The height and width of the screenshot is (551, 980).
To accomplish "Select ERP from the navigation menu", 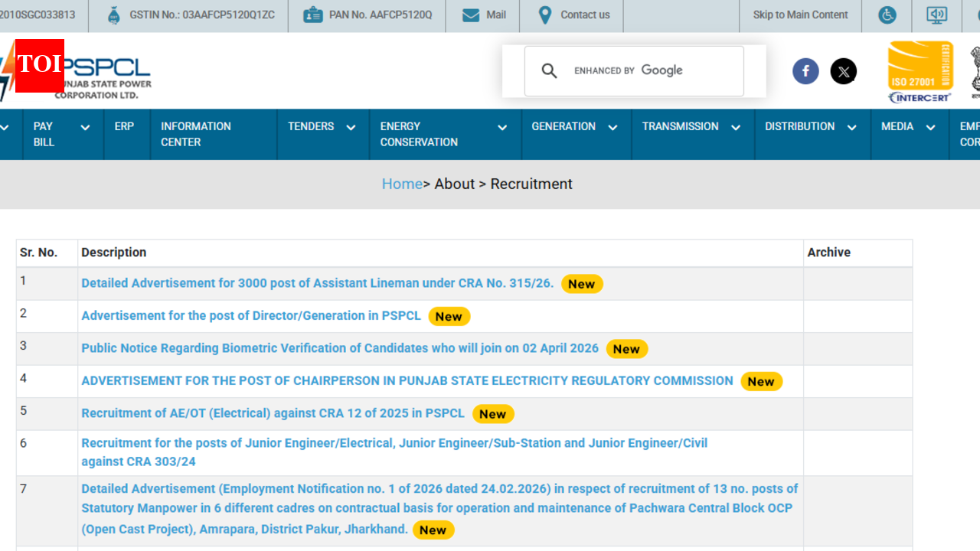I will click(x=125, y=126).
